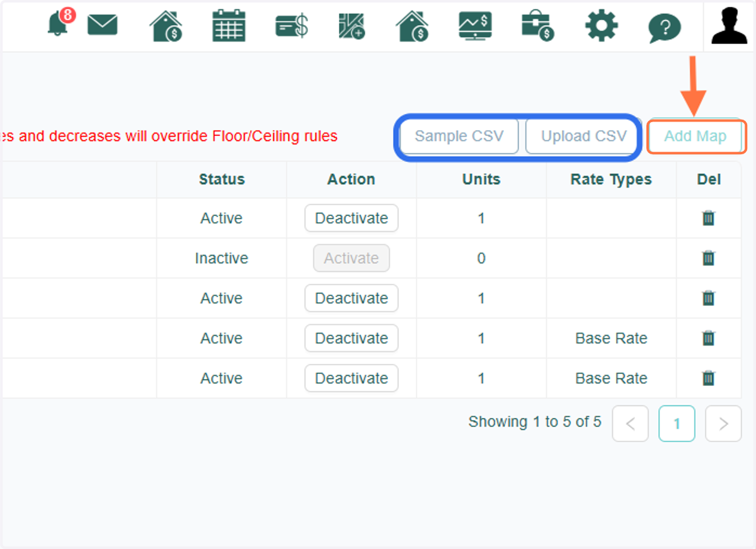Open the calendar grid icon
Viewport: 756px width, 549px height.
point(229,26)
